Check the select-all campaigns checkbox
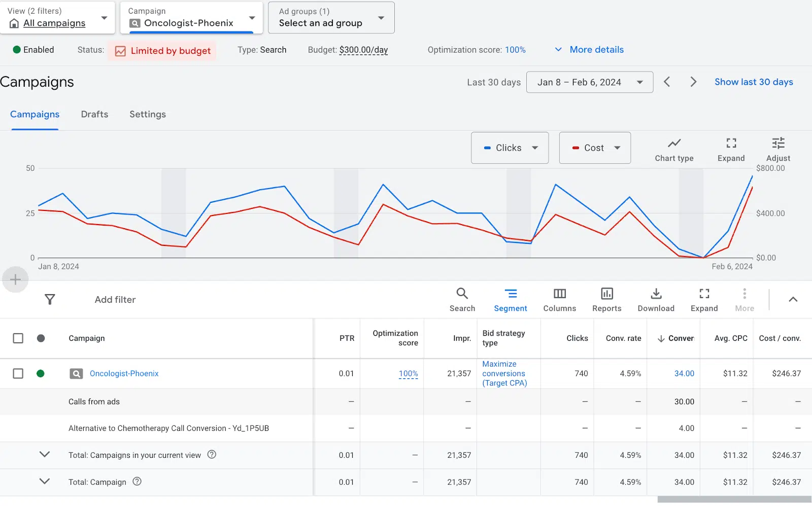 point(18,338)
